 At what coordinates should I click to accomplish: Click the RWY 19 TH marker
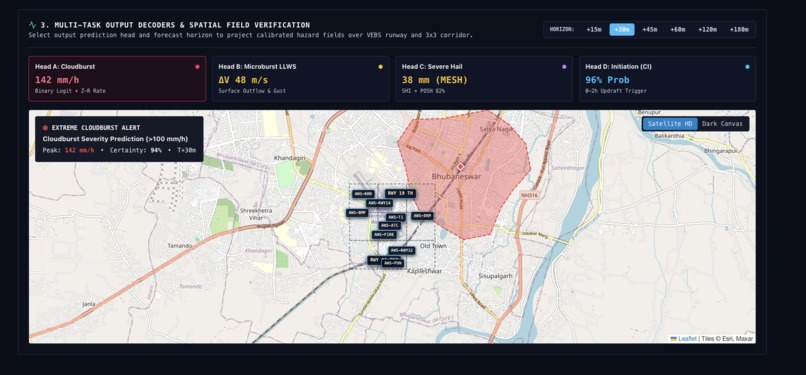pyautogui.click(x=400, y=193)
